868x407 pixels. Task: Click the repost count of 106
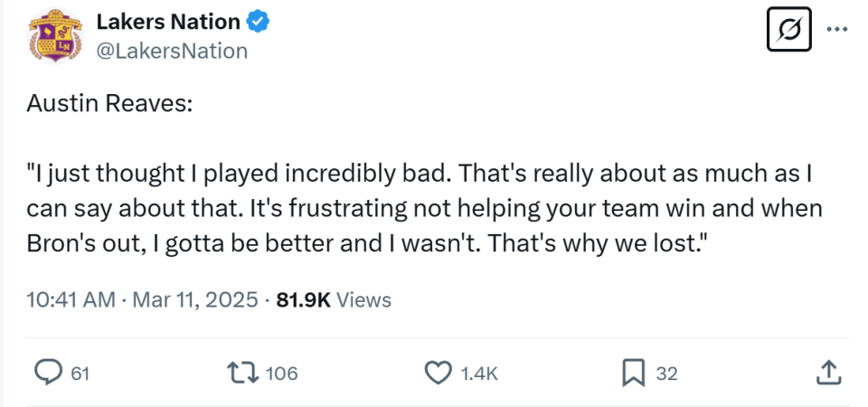[x=282, y=373]
